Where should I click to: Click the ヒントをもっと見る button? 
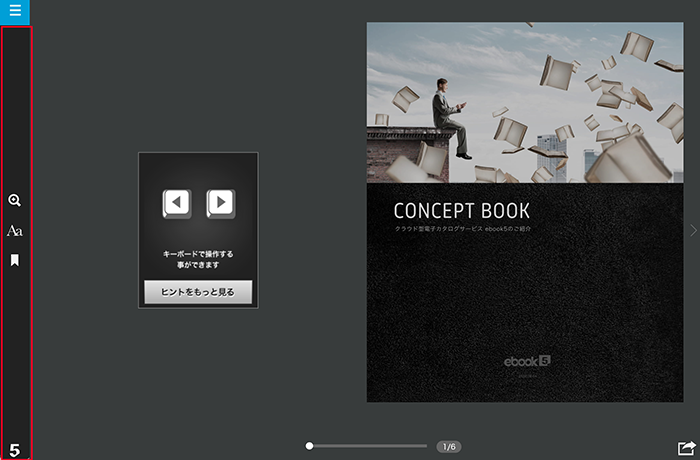(x=198, y=291)
